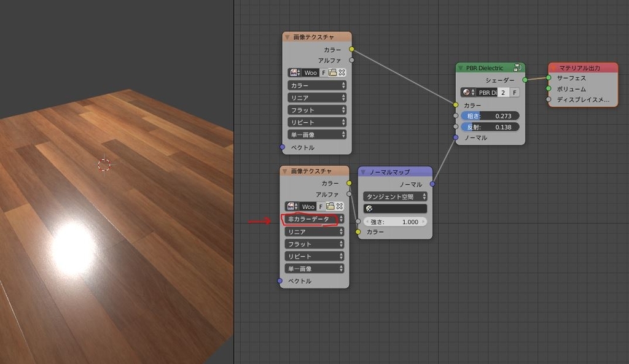Click the UV map icon field in Normal Map node

pyautogui.click(x=395, y=209)
